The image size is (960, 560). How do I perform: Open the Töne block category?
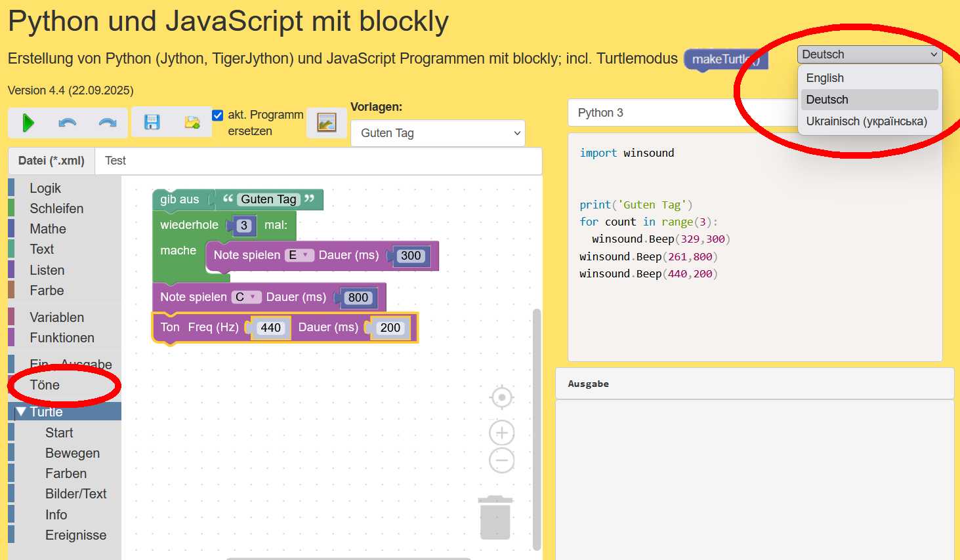tap(45, 385)
